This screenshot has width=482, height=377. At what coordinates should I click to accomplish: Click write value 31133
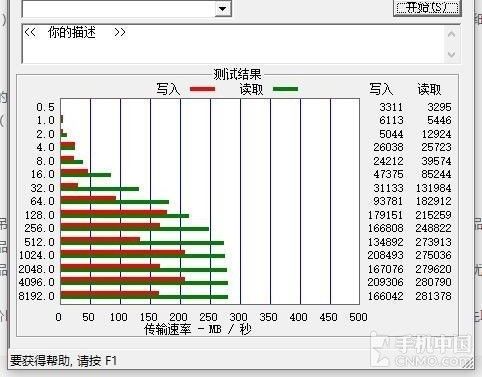388,188
